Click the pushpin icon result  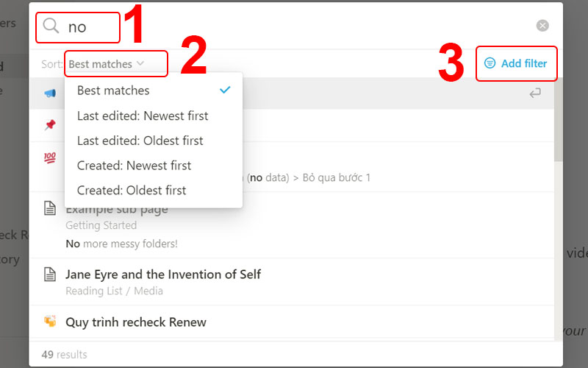click(x=50, y=125)
